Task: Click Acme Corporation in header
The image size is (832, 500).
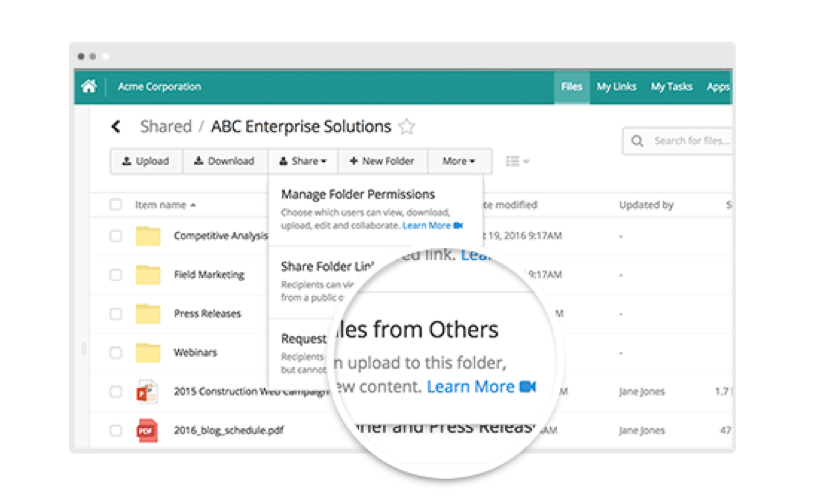Action: pos(159,87)
